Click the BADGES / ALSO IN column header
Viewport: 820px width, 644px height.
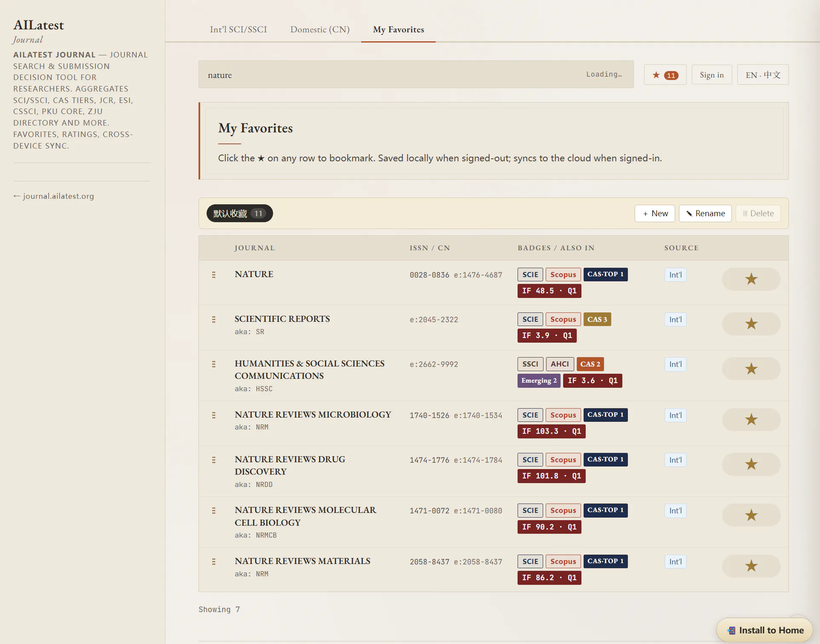pos(556,248)
